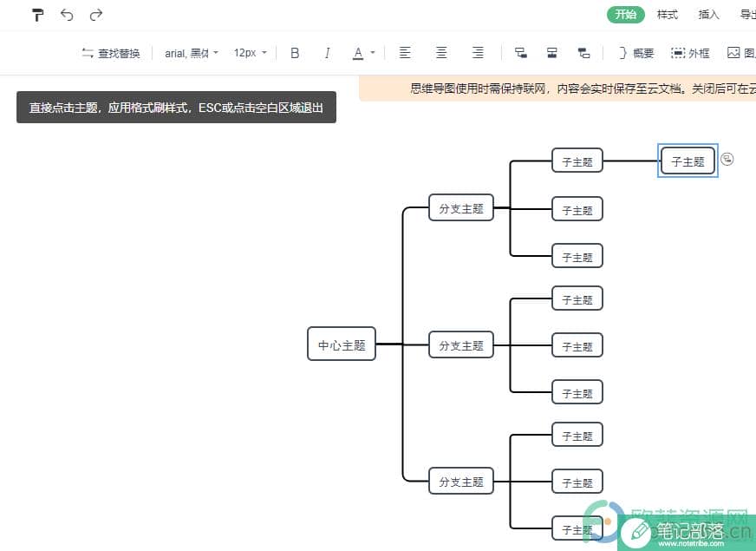Switch to the 插入 tab
The height and width of the screenshot is (551, 756).
pyautogui.click(x=709, y=15)
